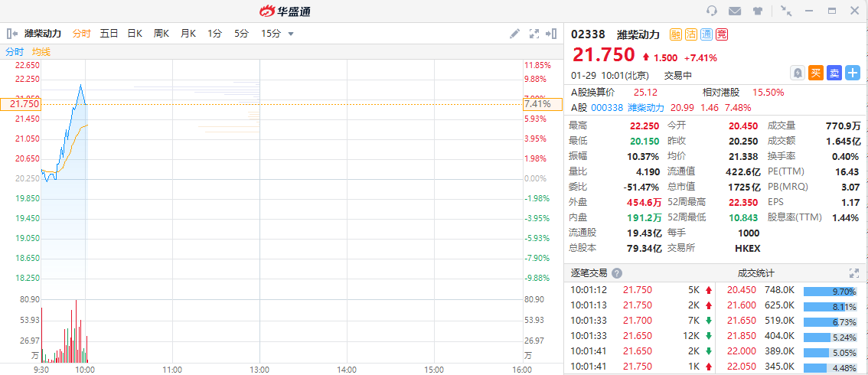Open customer service headset icon
This screenshot has width=868, height=375.
(x=713, y=11)
